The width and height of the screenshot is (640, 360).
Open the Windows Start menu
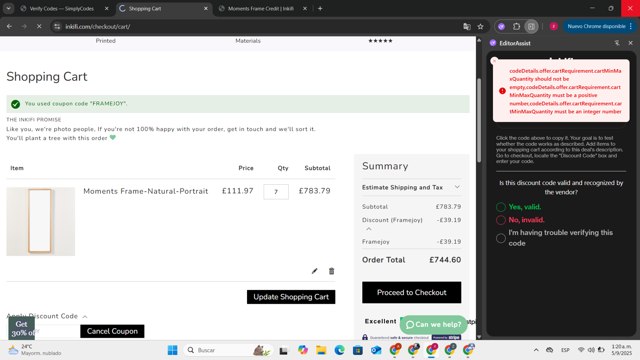pyautogui.click(x=173, y=350)
